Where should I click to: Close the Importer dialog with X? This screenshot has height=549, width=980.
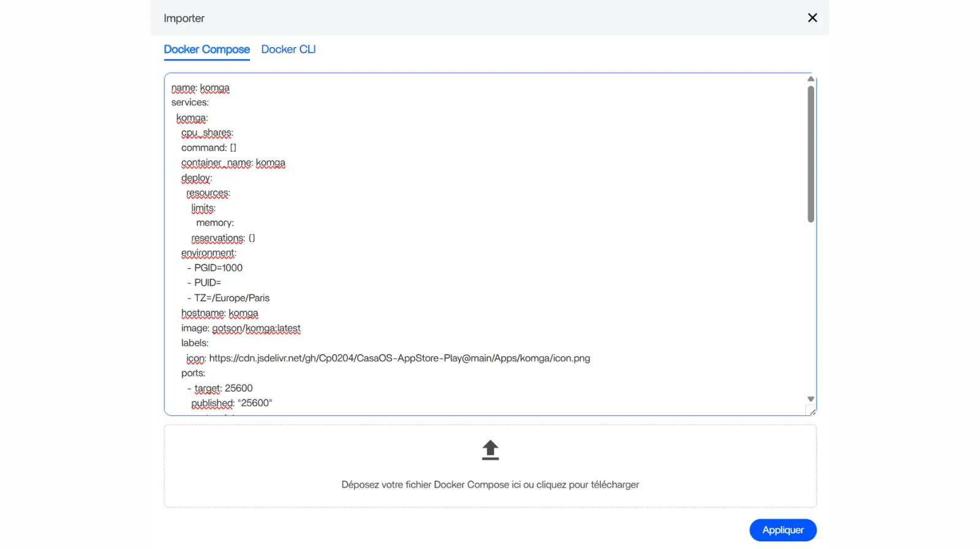[x=812, y=18]
